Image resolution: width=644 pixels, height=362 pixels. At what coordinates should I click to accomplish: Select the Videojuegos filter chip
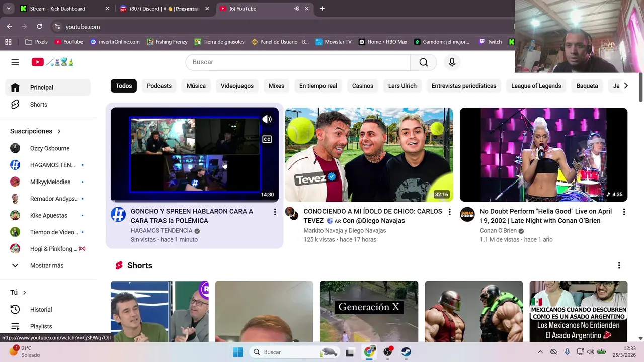(x=237, y=86)
